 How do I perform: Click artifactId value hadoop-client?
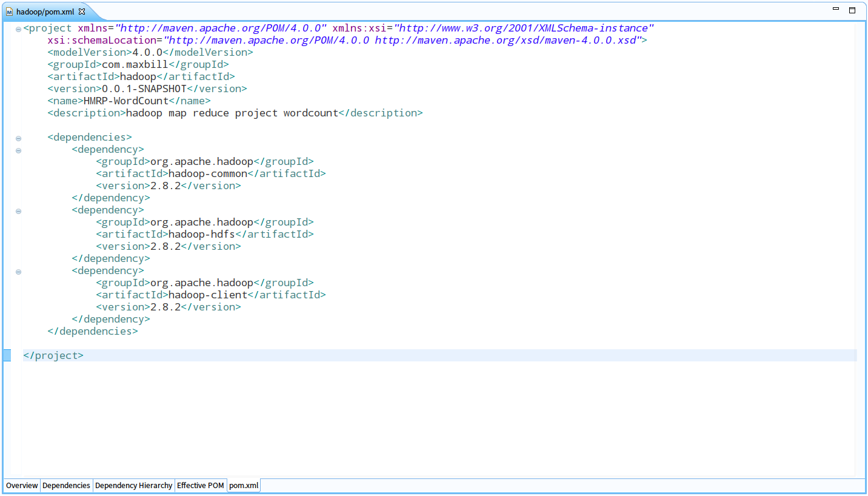pyautogui.click(x=208, y=295)
